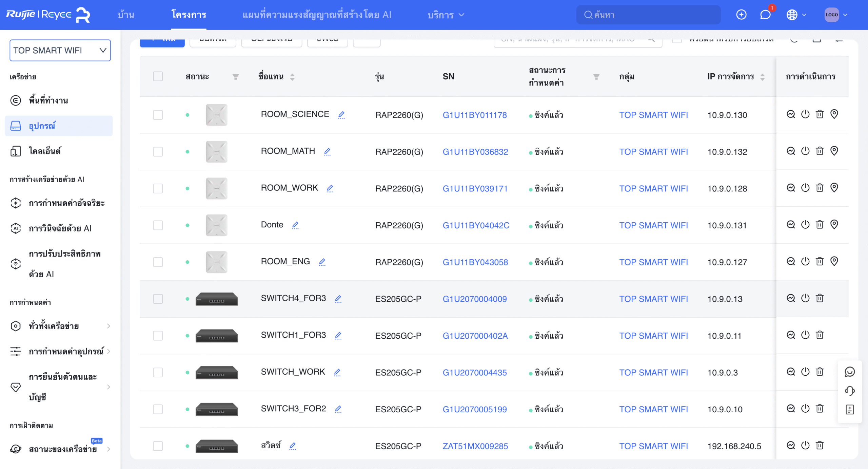Check the select-all checkbox in table header
868x469 pixels.
tap(158, 76)
